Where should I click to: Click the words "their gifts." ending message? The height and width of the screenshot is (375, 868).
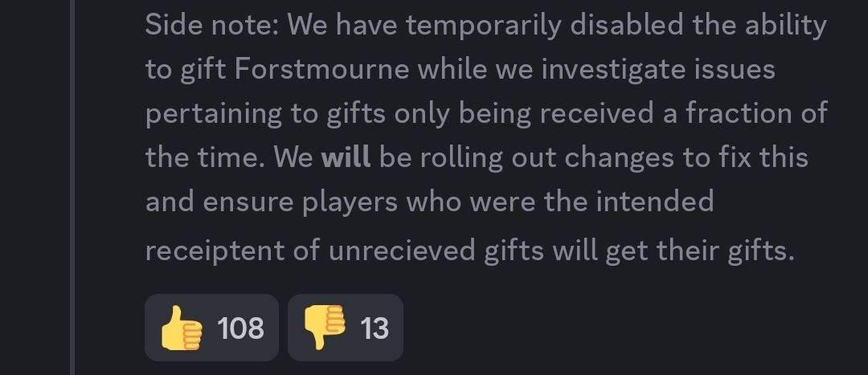725,251
